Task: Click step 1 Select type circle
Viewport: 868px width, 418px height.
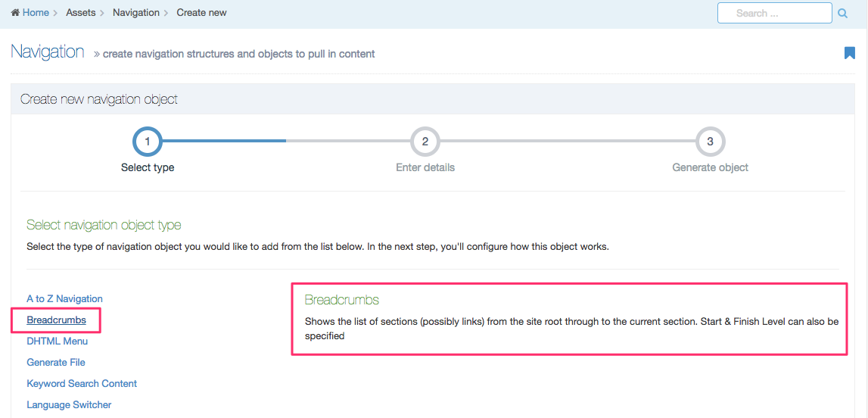Action: click(x=148, y=142)
